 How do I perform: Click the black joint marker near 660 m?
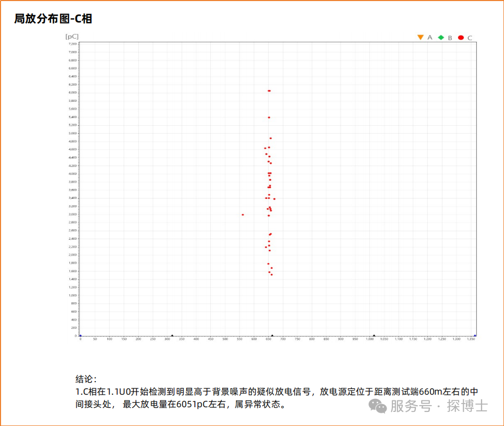coord(272,336)
